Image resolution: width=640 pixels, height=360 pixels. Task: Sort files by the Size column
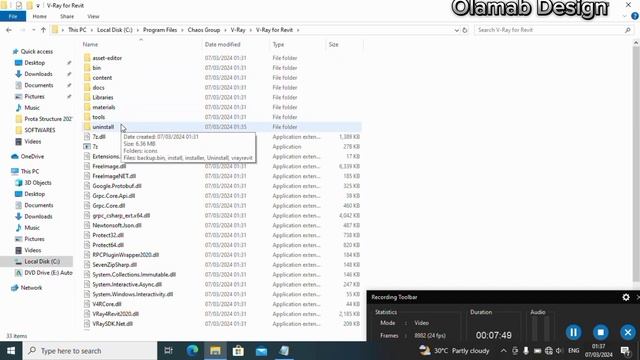pyautogui.click(x=333, y=44)
